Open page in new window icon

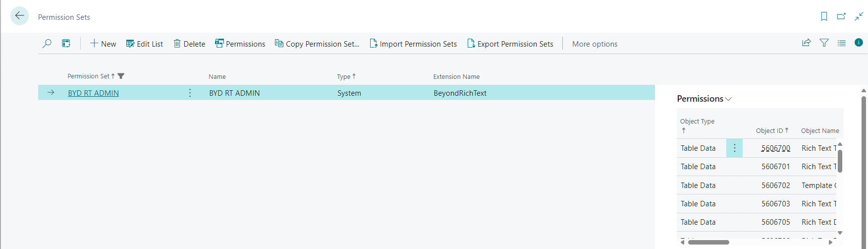[x=841, y=16]
